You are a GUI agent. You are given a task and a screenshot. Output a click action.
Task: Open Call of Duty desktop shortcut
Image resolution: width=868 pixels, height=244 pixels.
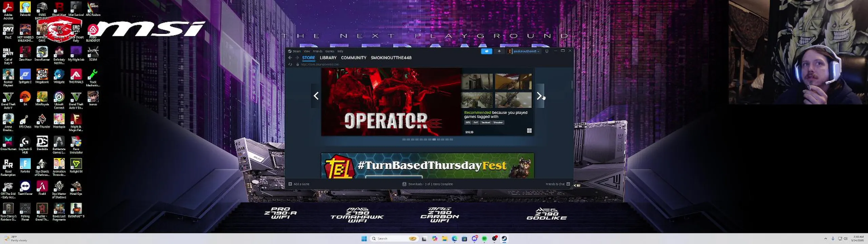[8, 56]
